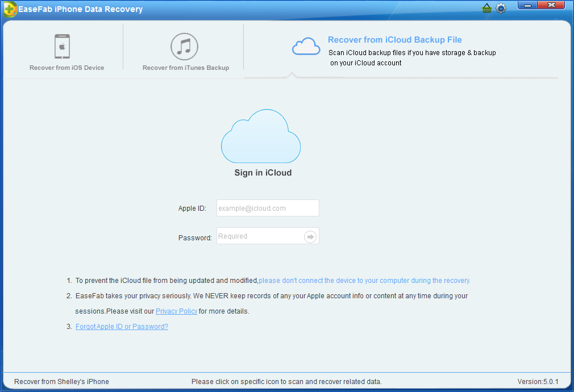Switch to Recover from iTunes Backup tab
Image resolution: width=574 pixels, height=392 pixels.
[186, 68]
